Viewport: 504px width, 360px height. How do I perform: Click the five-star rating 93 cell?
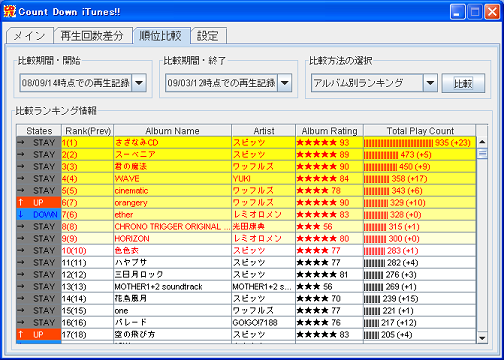click(329, 143)
